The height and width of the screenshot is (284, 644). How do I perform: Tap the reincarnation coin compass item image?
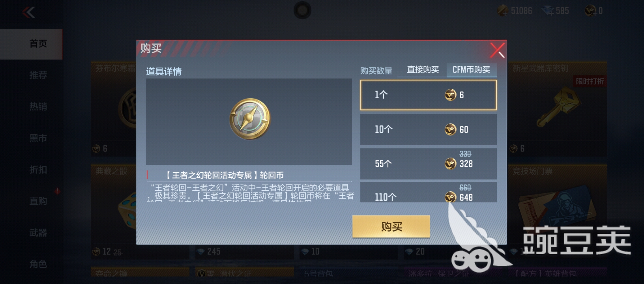[x=249, y=119]
